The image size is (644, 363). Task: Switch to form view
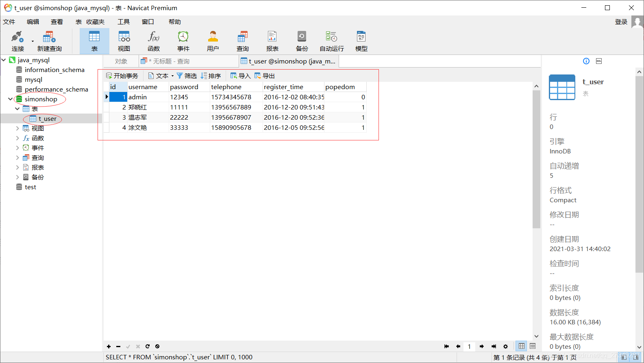533,346
